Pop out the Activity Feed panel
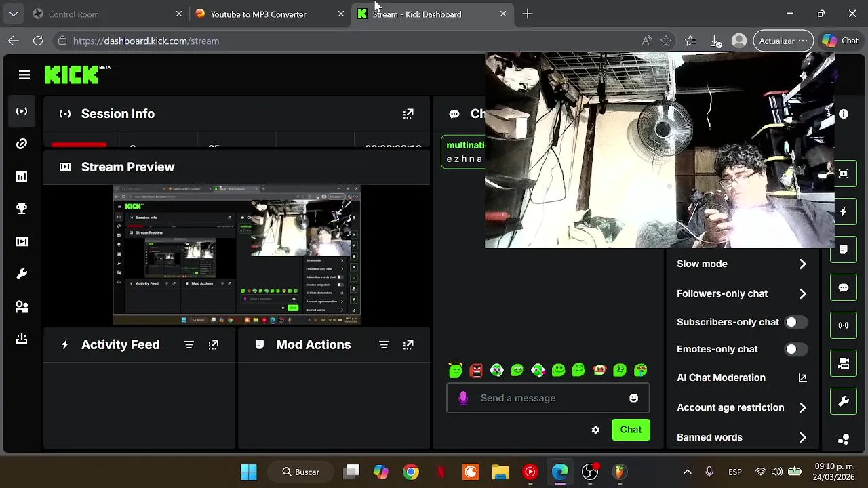The width and height of the screenshot is (868, 488). pos(214,344)
